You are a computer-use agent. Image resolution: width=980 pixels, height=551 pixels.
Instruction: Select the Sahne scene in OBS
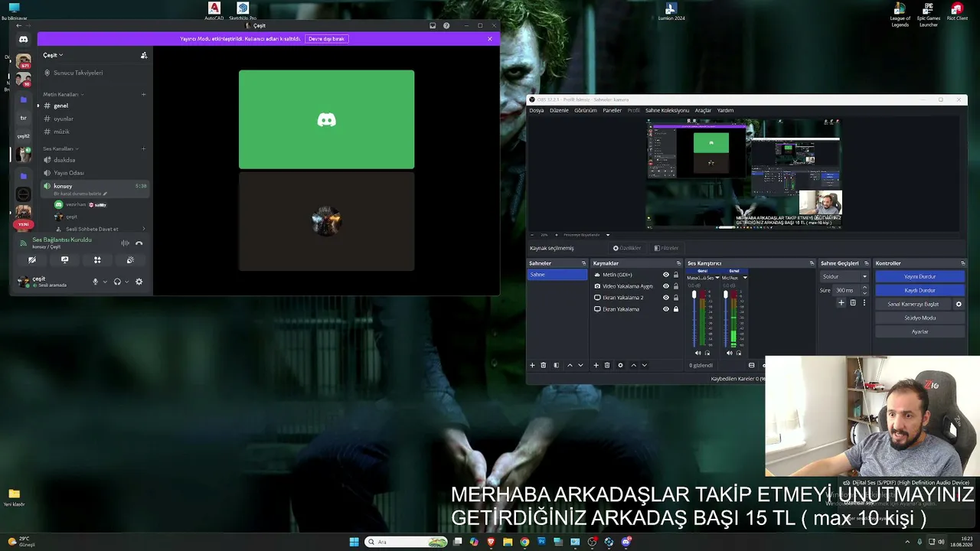557,275
